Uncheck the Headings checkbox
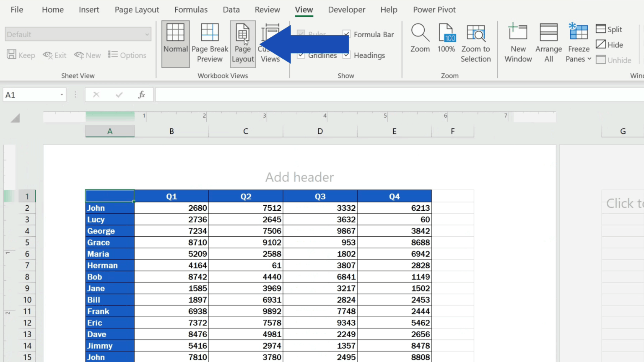Viewport: 644px width, 362px height. click(x=346, y=55)
